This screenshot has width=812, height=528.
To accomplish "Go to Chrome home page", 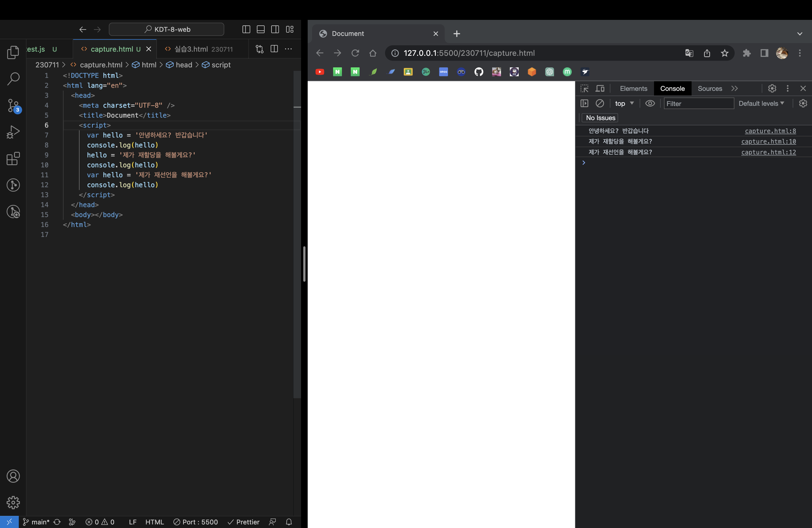I will (x=373, y=53).
